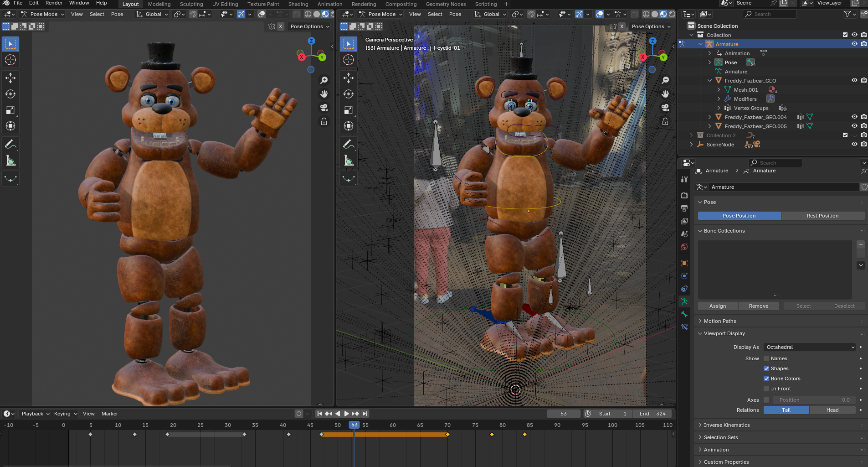Select the Transform tool in left viewport
Image resolution: width=868 pixels, height=467 pixels.
point(10,126)
